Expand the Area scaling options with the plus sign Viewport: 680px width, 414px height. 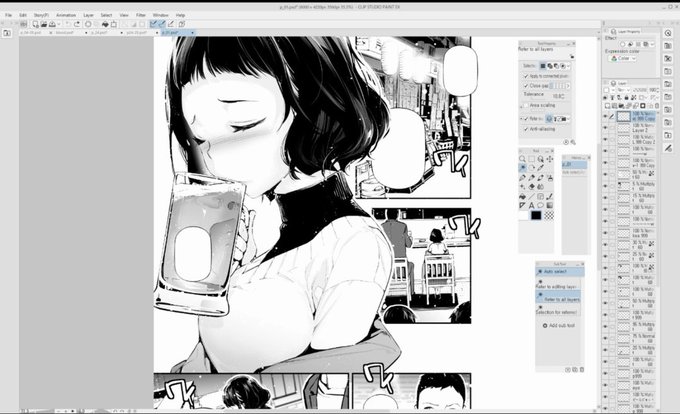point(521,105)
